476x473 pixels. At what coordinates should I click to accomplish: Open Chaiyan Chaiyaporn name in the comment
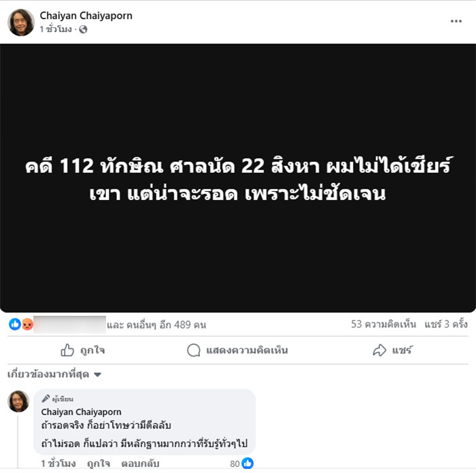point(81,412)
